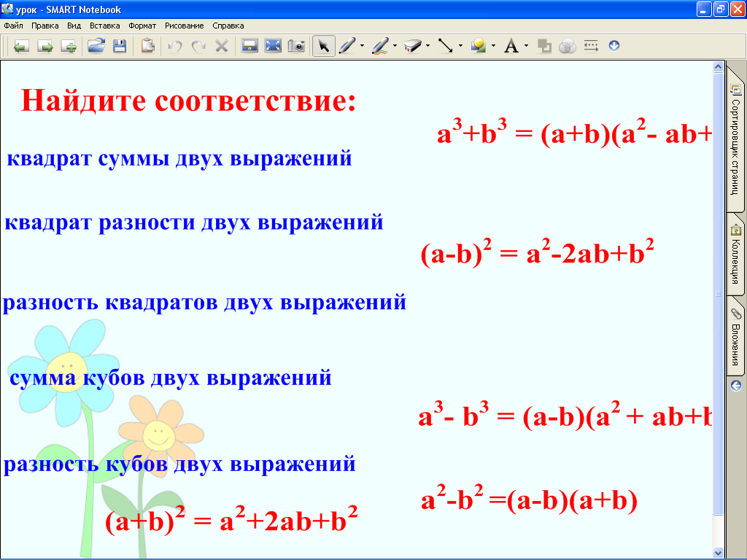The image size is (747, 560).
Task: Open the Вложения side tab
Action: point(735,337)
